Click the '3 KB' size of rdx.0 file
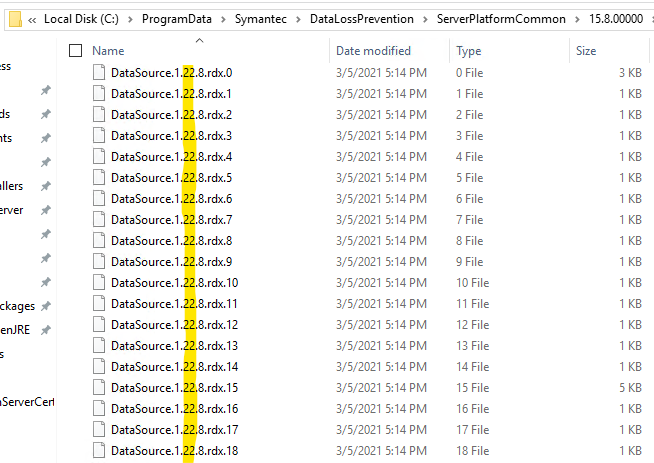 [630, 73]
